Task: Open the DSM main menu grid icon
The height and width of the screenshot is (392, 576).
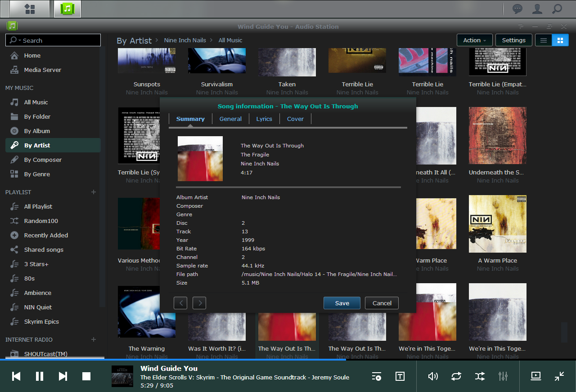Action: 29,9
